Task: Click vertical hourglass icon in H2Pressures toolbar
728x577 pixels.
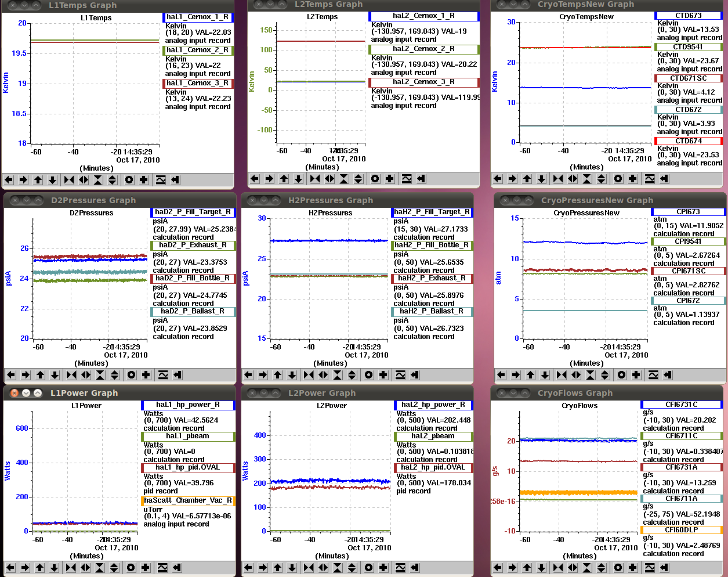Action: pos(338,375)
